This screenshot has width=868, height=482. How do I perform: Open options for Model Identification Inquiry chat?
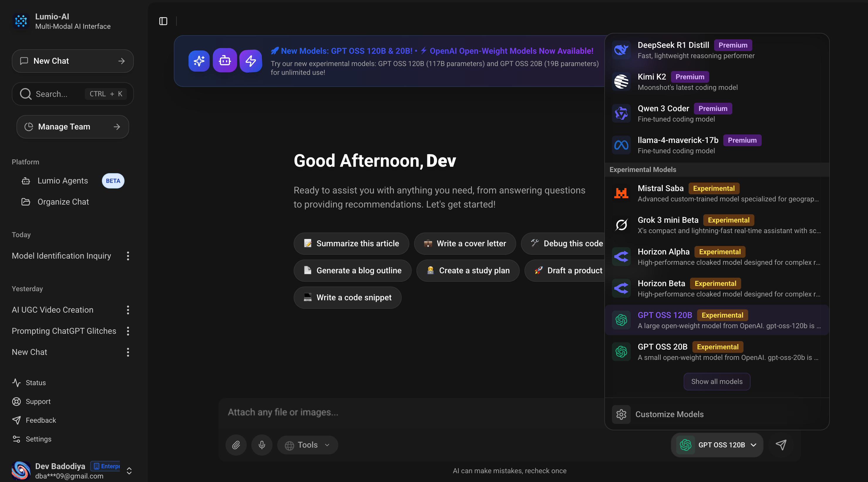click(x=128, y=256)
